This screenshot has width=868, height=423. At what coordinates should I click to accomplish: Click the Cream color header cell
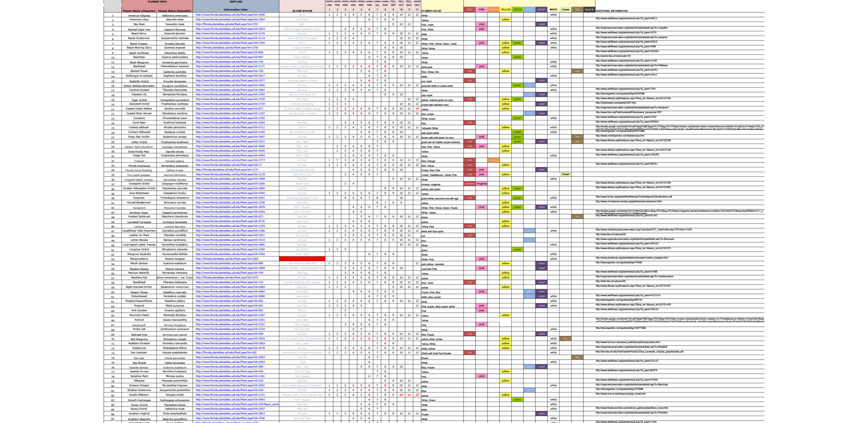click(x=565, y=10)
